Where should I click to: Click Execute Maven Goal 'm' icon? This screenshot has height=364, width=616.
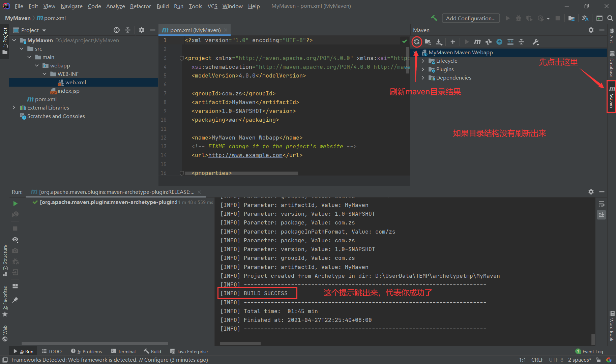477,42
